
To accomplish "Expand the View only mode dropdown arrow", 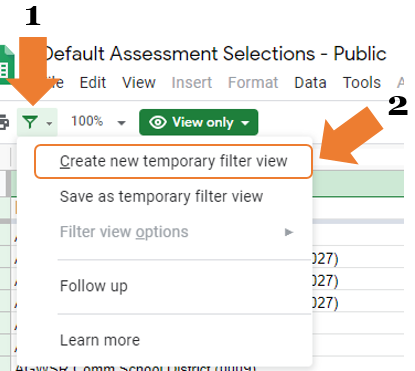I will 245,123.
